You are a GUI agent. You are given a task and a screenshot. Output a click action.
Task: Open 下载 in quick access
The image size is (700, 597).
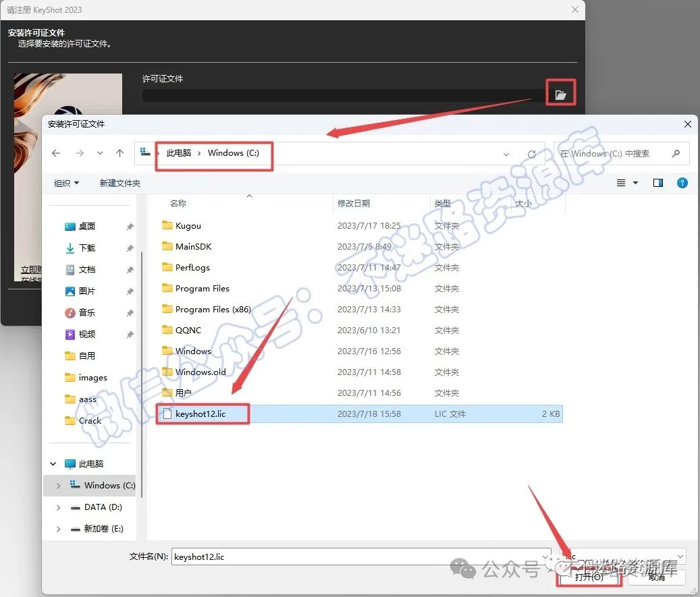[x=86, y=248]
